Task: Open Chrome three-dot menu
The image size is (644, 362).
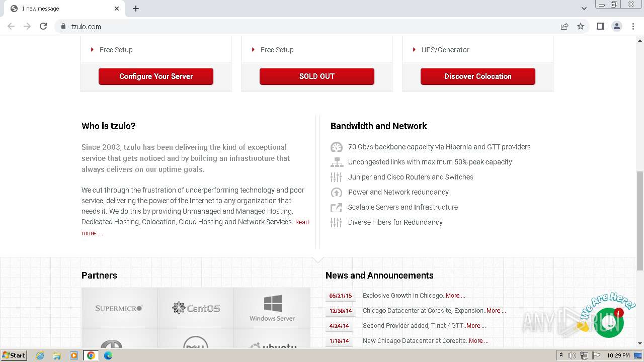Action: click(x=633, y=26)
